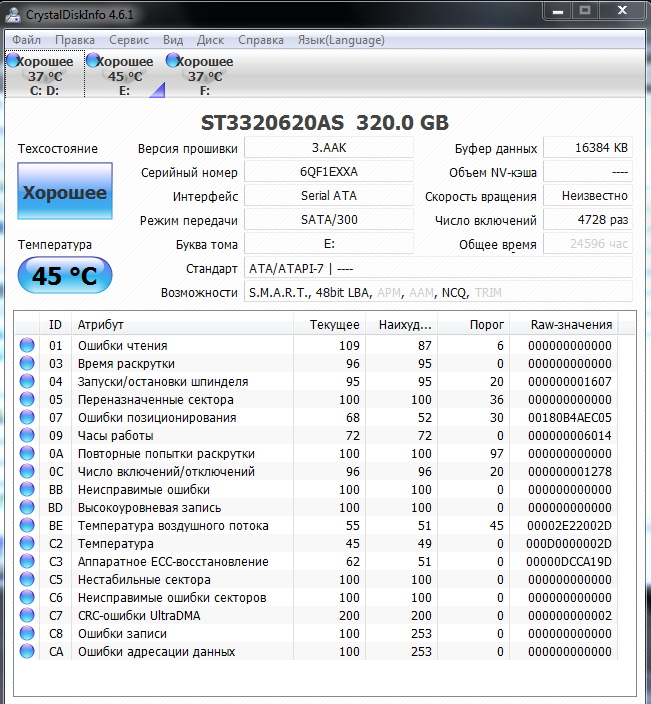Viewport: 651px width, 704px height.
Task: Open the Файл menu
Action: (x=27, y=40)
